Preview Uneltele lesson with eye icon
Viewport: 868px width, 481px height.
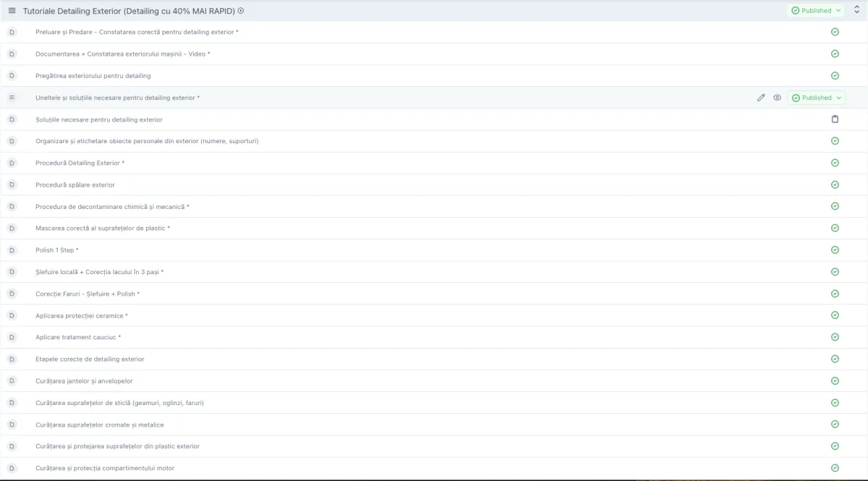click(777, 98)
